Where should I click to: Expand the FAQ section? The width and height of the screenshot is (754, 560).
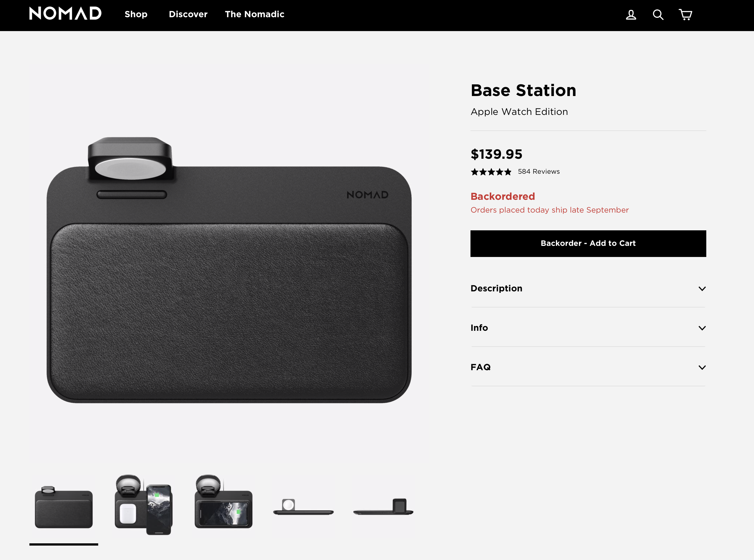[x=588, y=367]
